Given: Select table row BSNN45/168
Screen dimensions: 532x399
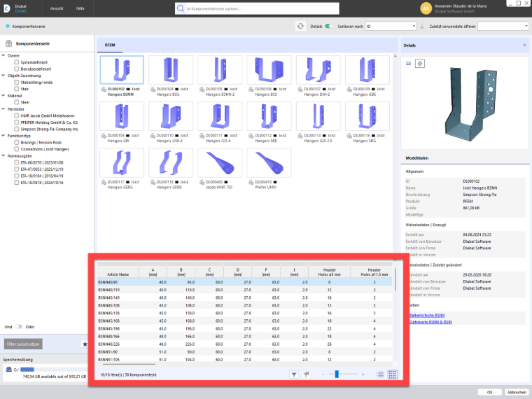Looking at the screenshot, I should (x=244, y=321).
